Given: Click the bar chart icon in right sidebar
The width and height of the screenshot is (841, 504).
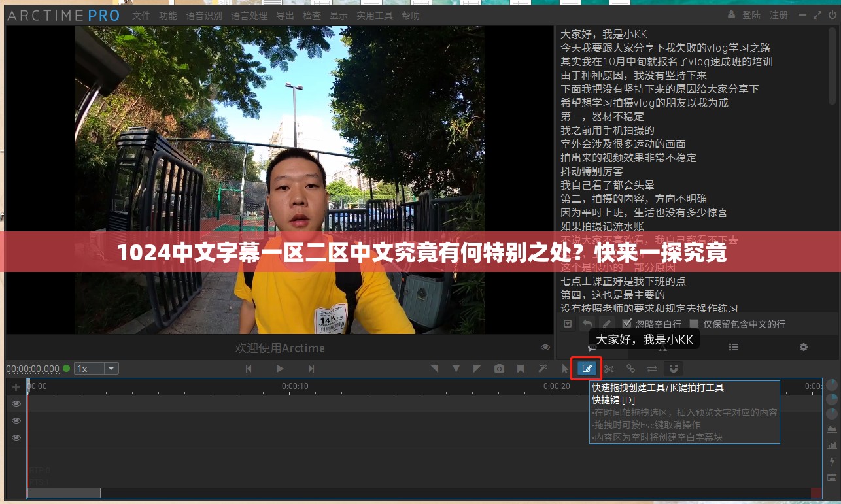Looking at the screenshot, I should click(832, 445).
